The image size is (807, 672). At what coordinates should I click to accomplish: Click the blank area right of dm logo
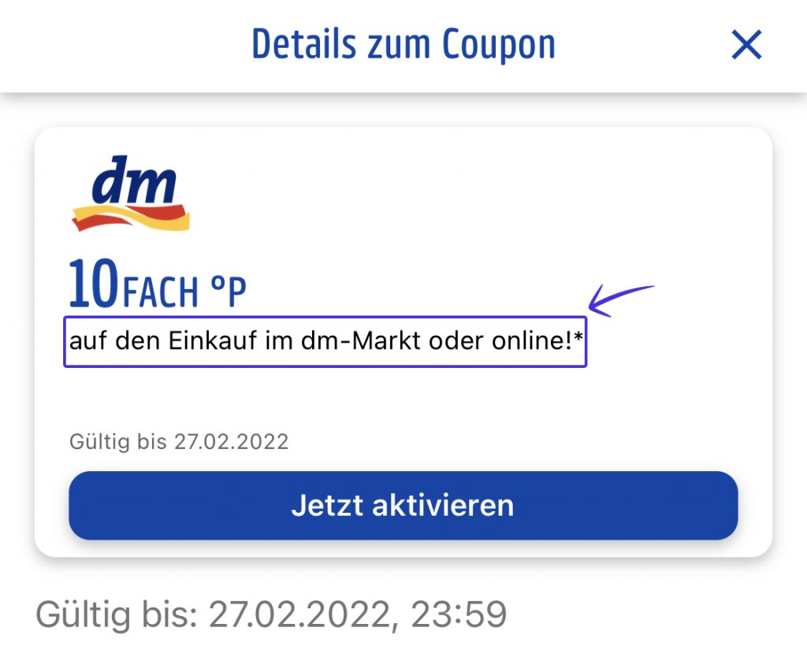coord(463,193)
